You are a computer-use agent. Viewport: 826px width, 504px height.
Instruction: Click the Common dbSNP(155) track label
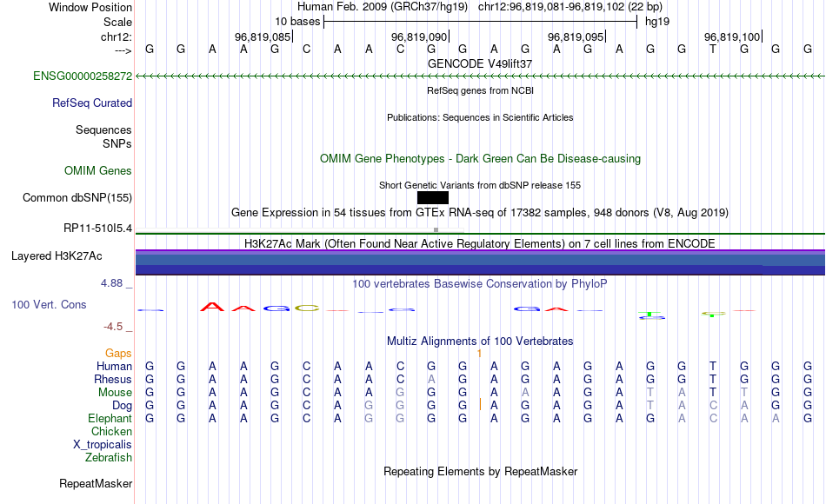point(77,198)
